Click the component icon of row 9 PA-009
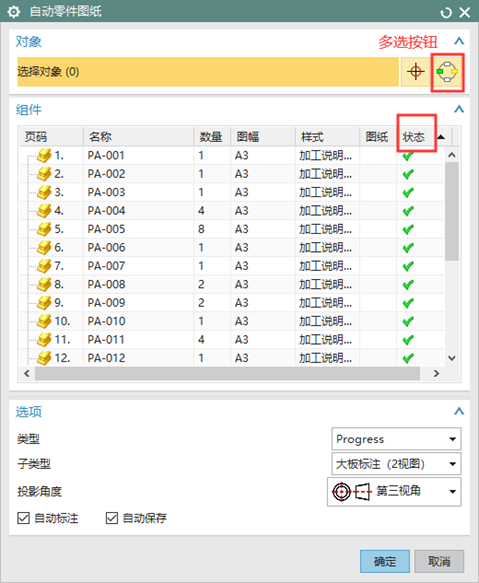 [x=44, y=303]
